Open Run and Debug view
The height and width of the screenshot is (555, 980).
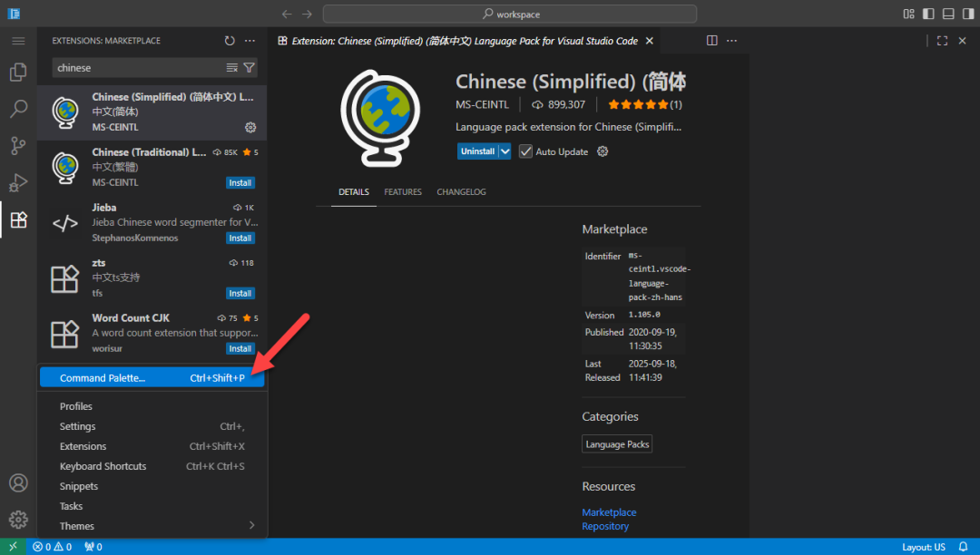tap(18, 182)
